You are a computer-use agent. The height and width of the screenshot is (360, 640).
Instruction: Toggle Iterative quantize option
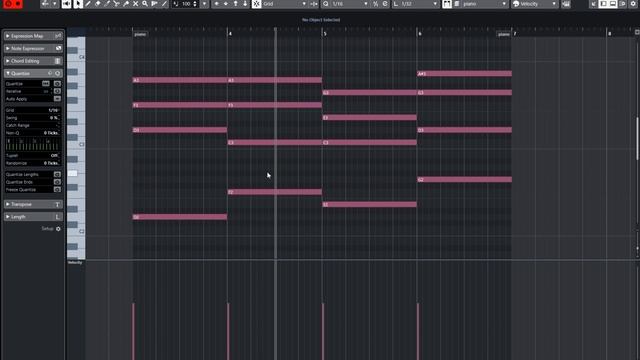[57, 91]
